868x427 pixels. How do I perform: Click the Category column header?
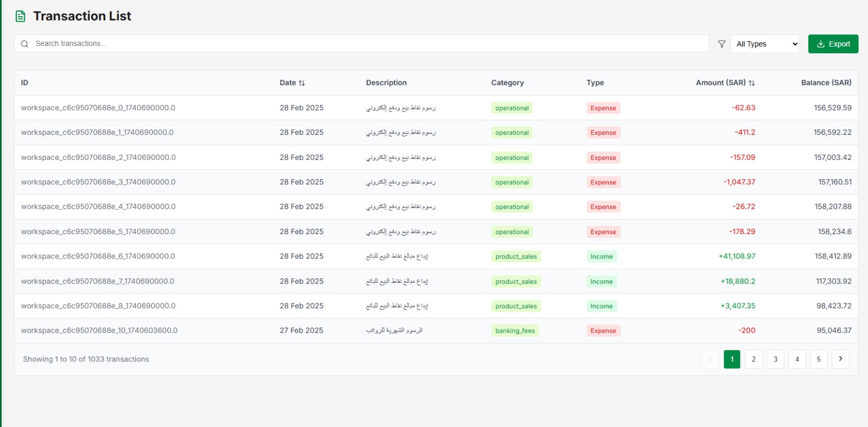tap(507, 83)
